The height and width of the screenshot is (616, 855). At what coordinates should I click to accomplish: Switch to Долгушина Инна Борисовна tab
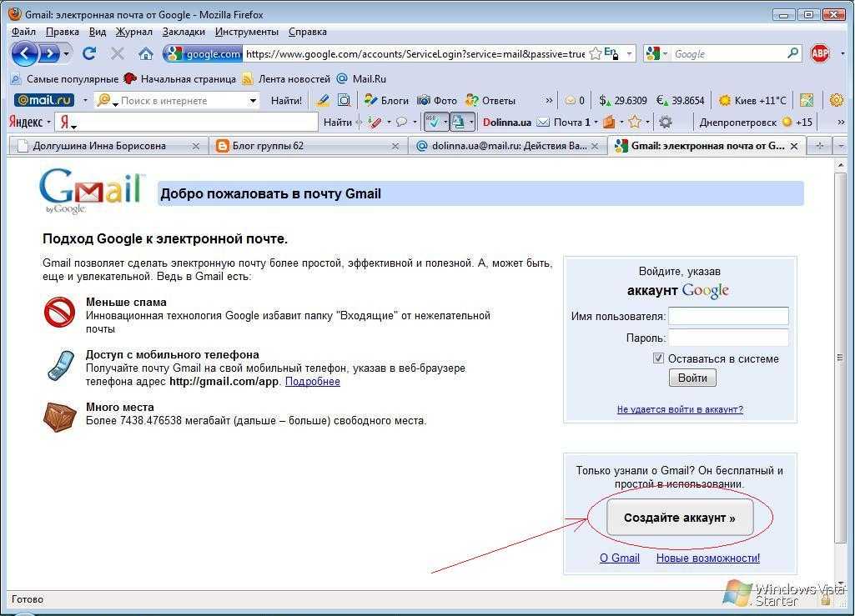108,146
